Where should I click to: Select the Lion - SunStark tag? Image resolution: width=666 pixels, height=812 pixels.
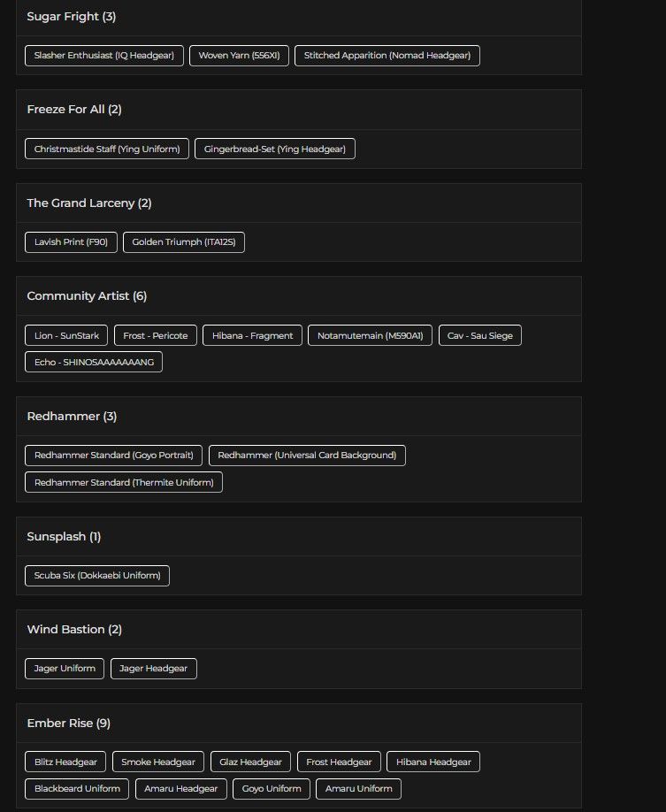coord(67,335)
